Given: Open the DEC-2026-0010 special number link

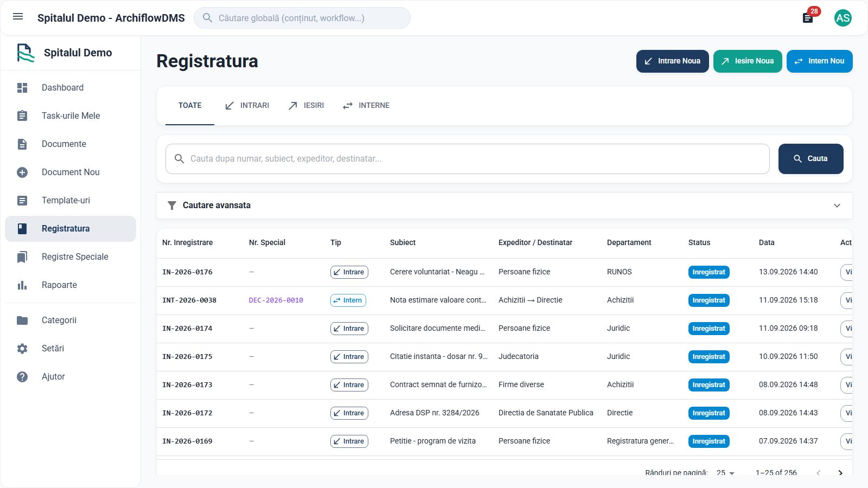Looking at the screenshot, I should (x=276, y=300).
